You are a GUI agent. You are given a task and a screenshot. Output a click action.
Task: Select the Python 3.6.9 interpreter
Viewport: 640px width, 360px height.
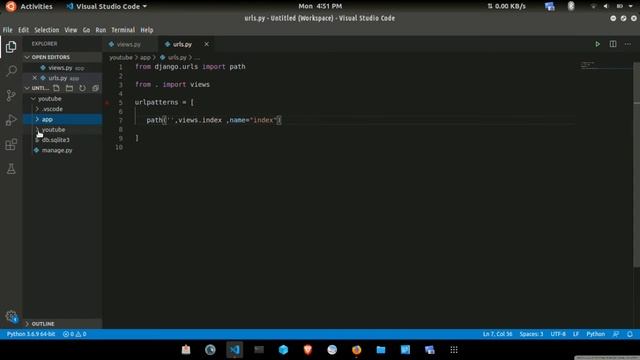31,334
